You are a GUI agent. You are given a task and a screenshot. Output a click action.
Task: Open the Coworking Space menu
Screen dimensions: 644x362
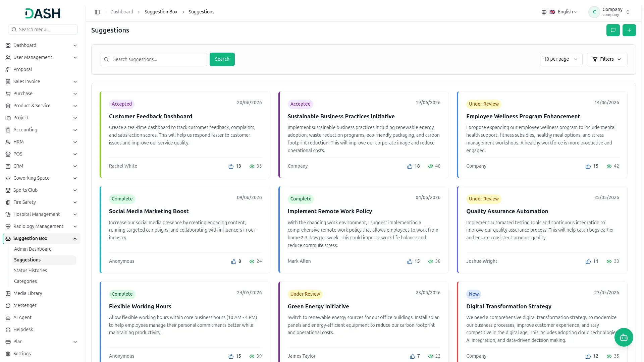tap(42, 178)
